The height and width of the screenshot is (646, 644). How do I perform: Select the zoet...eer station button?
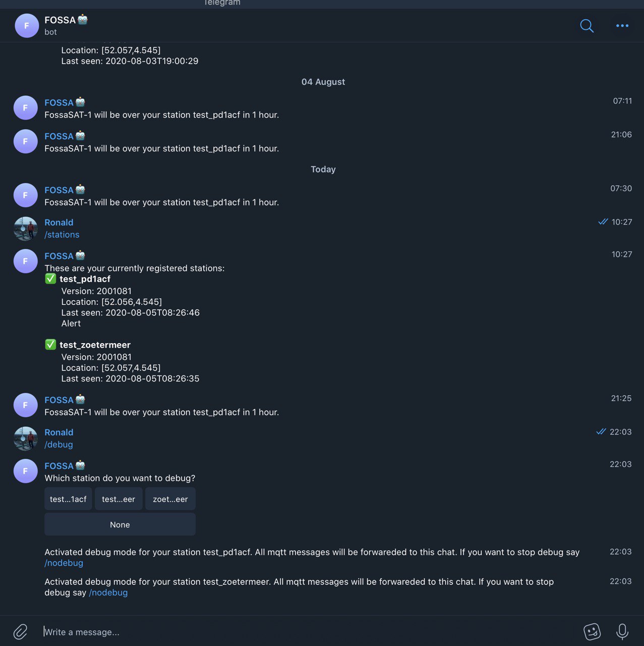click(170, 499)
